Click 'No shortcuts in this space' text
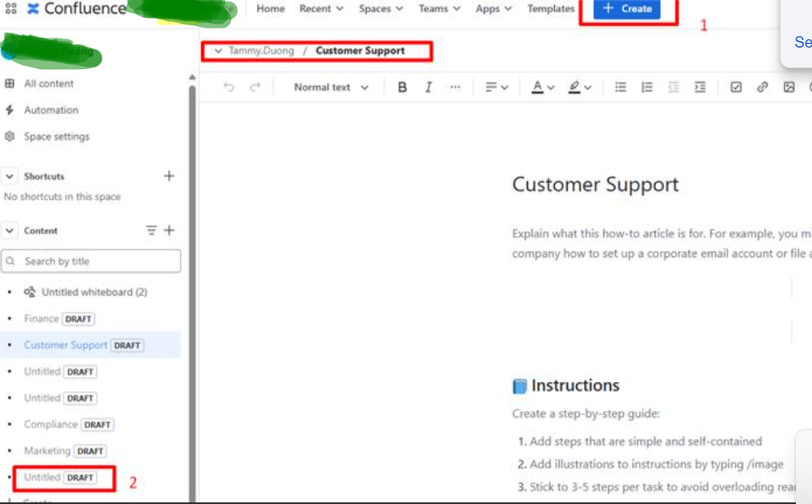The width and height of the screenshot is (812, 504). (62, 197)
